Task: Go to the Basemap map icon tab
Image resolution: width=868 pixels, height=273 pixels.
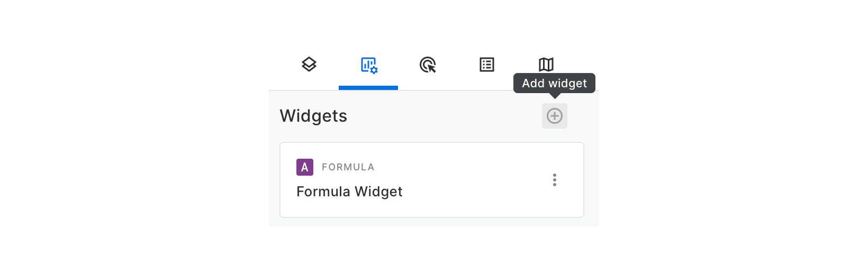Action: tap(546, 65)
